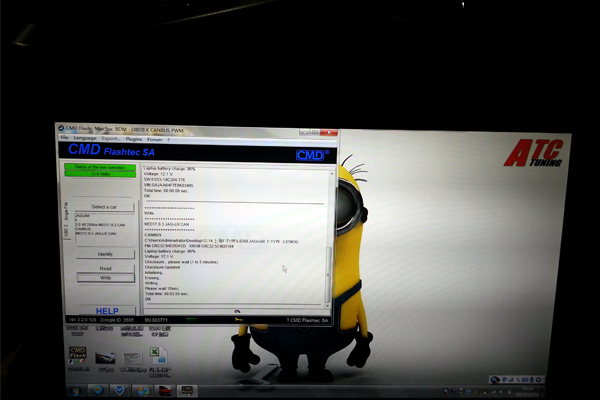Click the green connection indicator in status bar
Viewport: 600px width, 400px height.
pyautogui.click(x=191, y=318)
